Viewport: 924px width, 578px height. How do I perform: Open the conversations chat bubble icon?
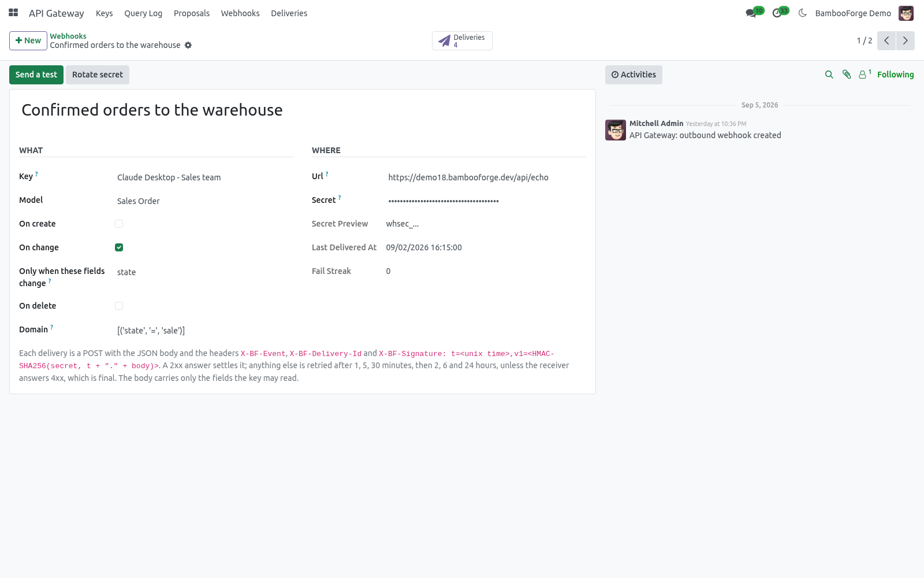(x=751, y=13)
